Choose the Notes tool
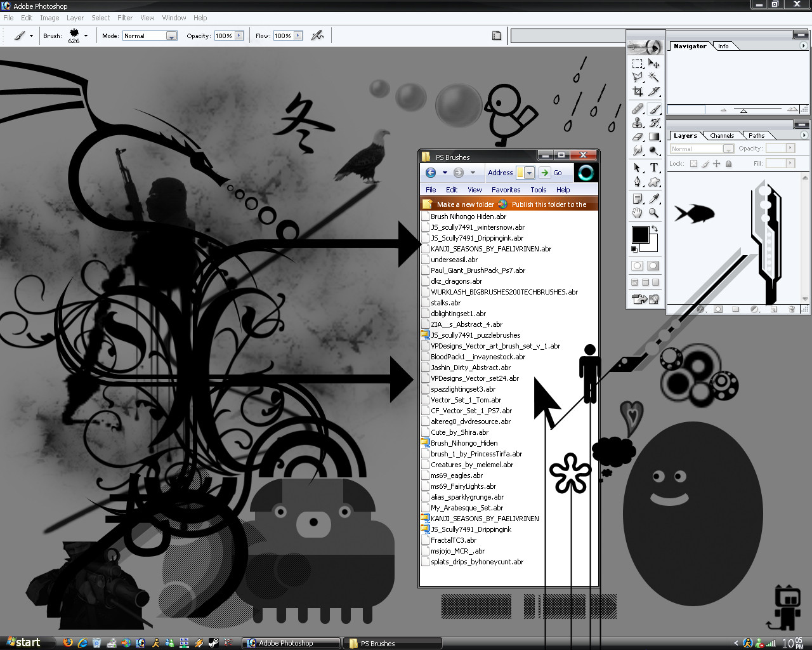Viewport: 812px width, 650px height. (638, 199)
